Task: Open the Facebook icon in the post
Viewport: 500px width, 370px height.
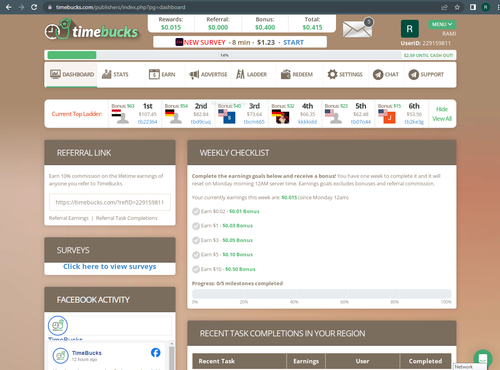Action: pos(156,352)
